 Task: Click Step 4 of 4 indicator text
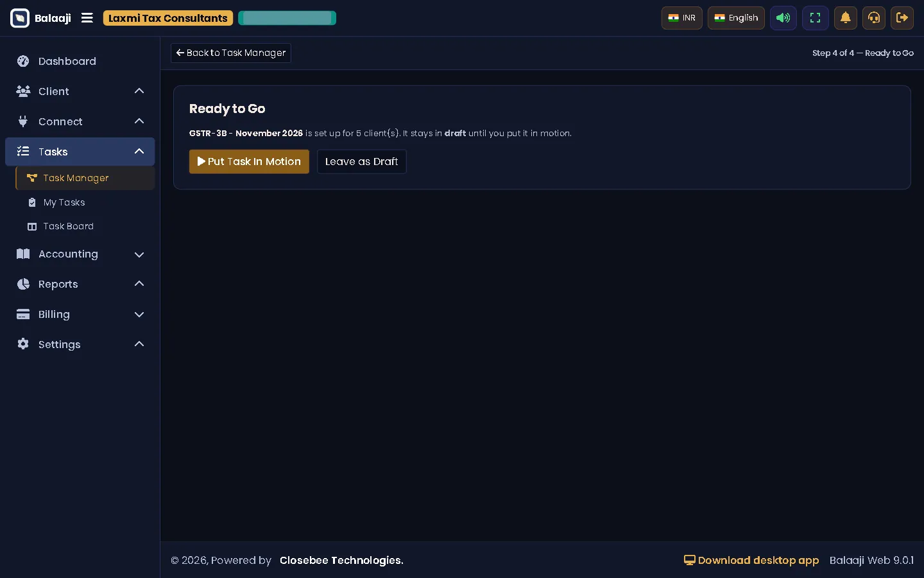[863, 53]
